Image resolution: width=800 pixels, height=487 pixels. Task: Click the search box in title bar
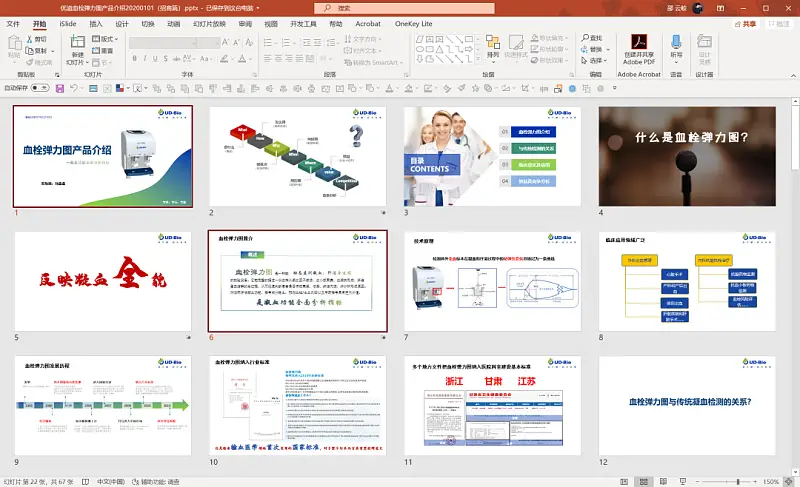pyautogui.click(x=404, y=8)
